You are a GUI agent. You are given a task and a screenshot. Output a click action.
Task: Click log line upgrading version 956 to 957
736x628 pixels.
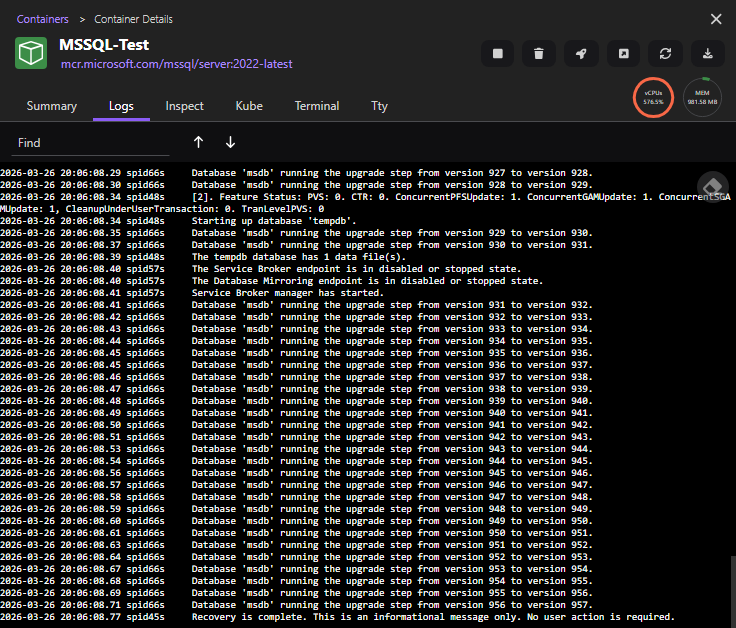296,605
